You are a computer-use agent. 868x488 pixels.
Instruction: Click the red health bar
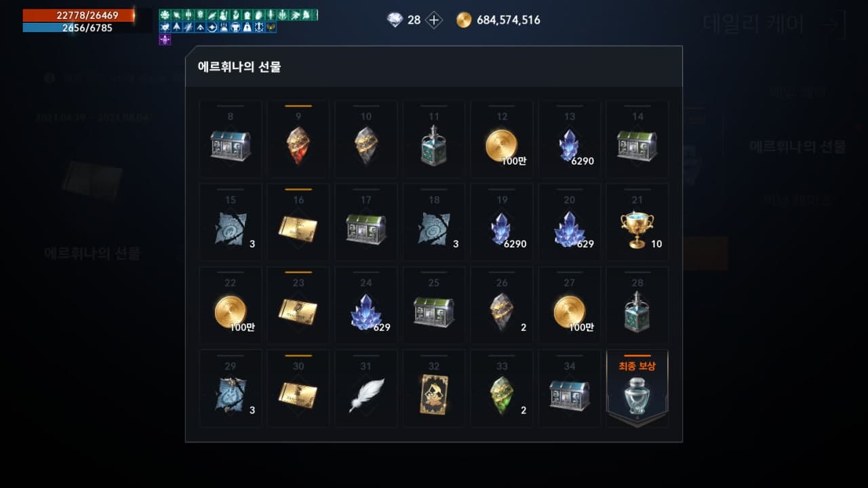(79, 15)
